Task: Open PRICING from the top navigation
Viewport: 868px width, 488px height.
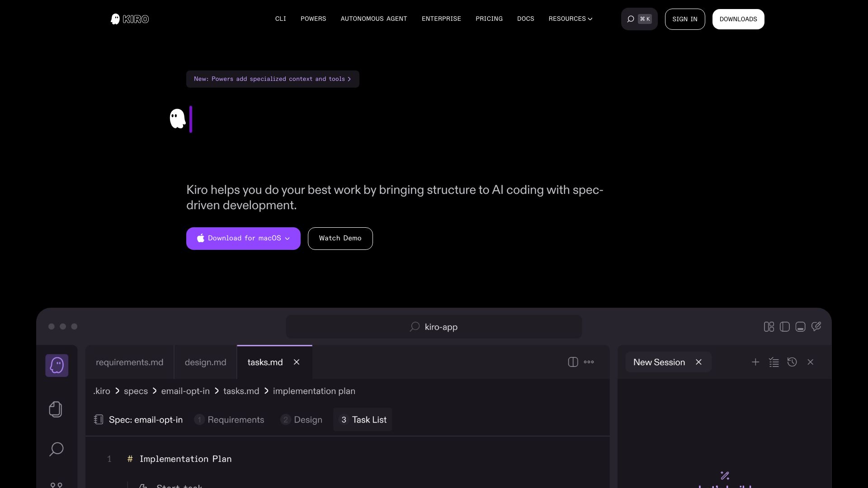Action: click(x=489, y=19)
